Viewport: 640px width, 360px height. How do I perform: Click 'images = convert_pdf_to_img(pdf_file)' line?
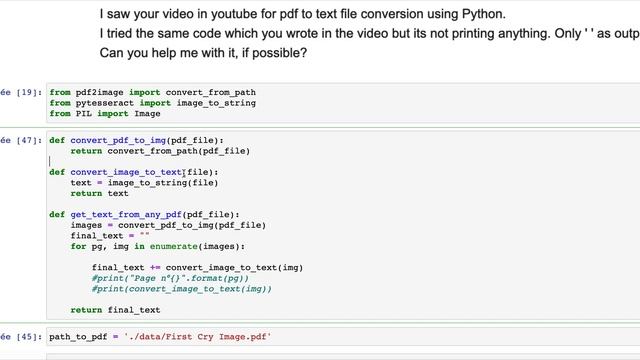pyautogui.click(x=168, y=225)
